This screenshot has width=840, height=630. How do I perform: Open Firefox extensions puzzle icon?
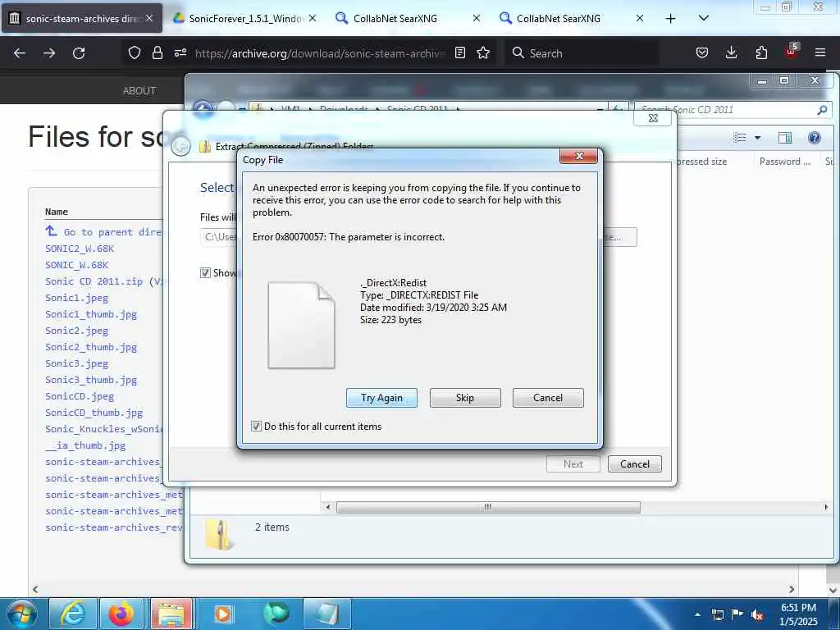coord(761,52)
